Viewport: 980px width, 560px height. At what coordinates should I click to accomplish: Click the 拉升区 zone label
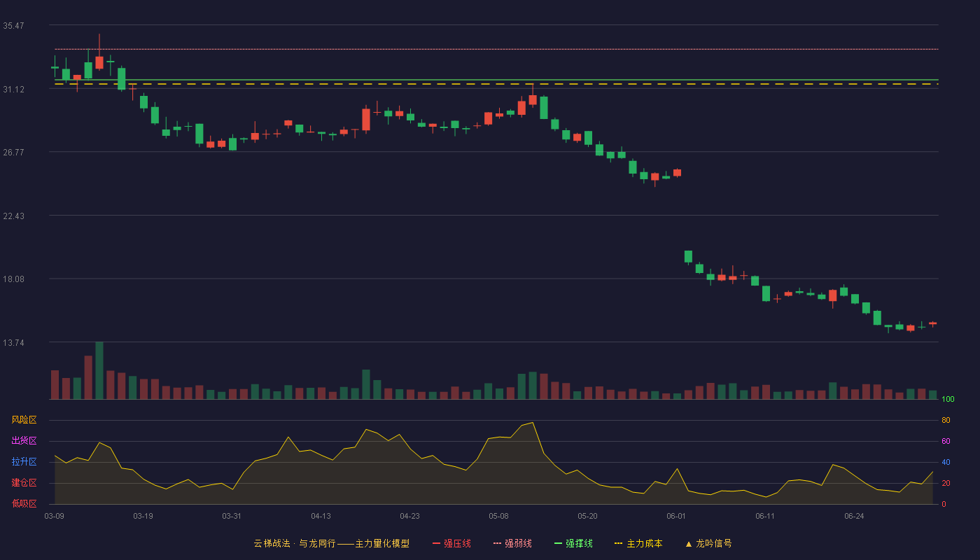pyautogui.click(x=24, y=462)
